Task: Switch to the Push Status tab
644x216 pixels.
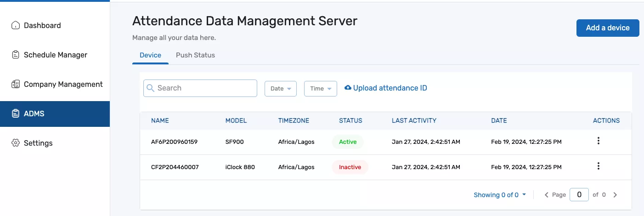Action: tap(195, 55)
